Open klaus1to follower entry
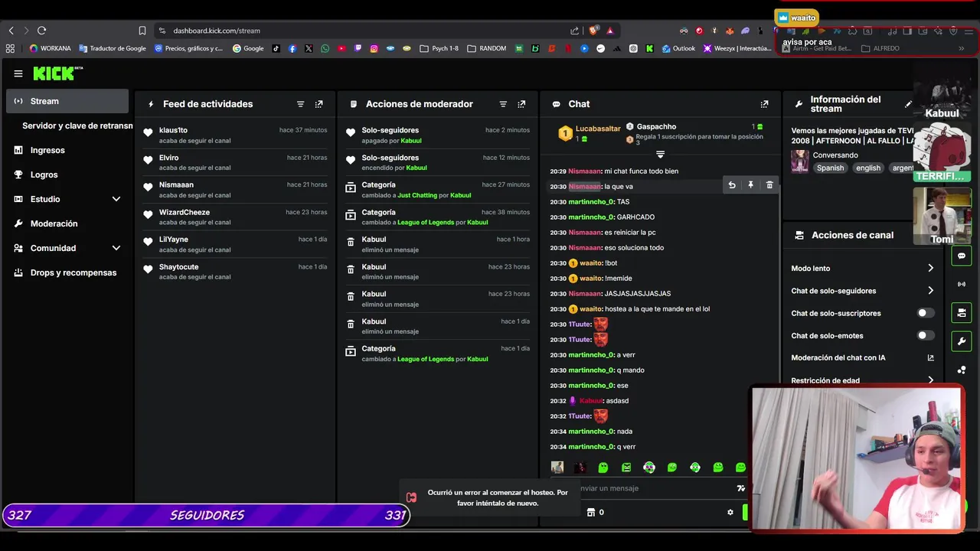 click(x=236, y=135)
